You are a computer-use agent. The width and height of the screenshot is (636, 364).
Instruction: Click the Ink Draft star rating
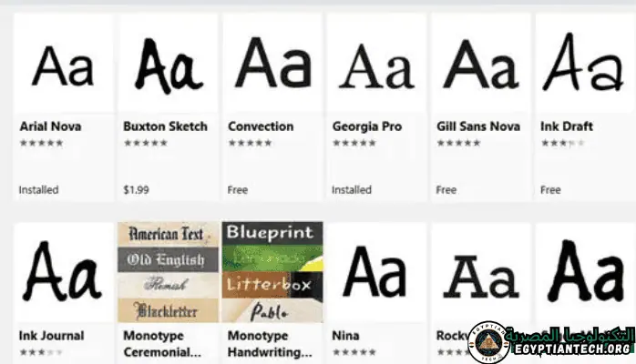[x=562, y=143]
